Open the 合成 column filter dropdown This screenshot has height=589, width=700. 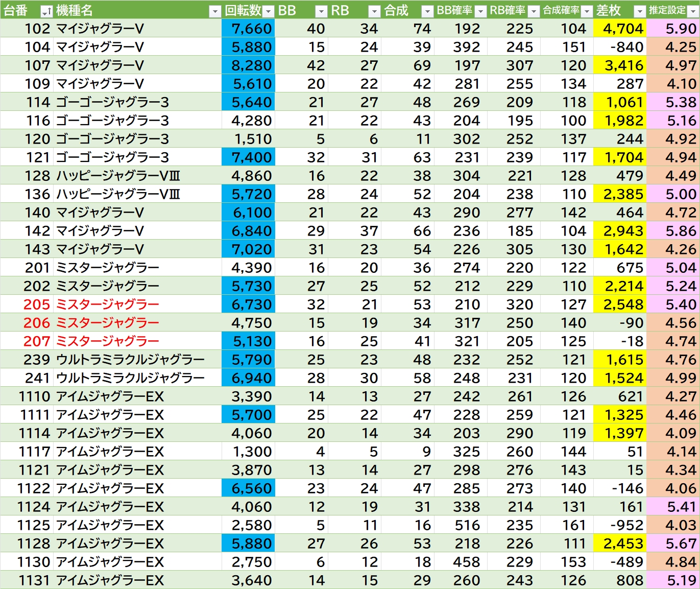tap(427, 11)
